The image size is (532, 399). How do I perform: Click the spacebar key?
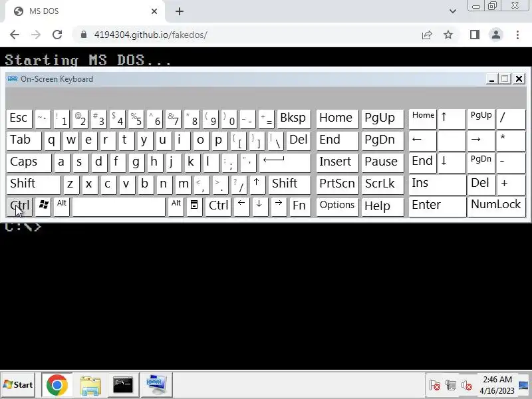[119, 206]
